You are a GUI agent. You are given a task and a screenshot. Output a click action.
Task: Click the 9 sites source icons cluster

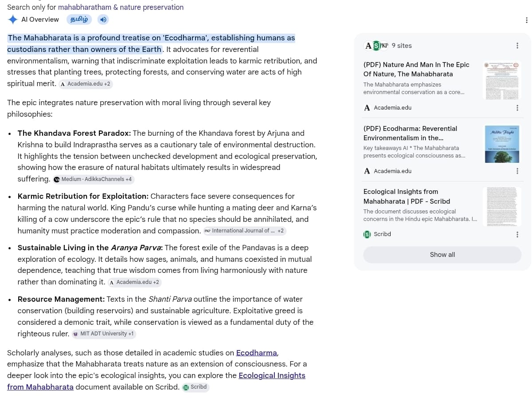click(376, 45)
